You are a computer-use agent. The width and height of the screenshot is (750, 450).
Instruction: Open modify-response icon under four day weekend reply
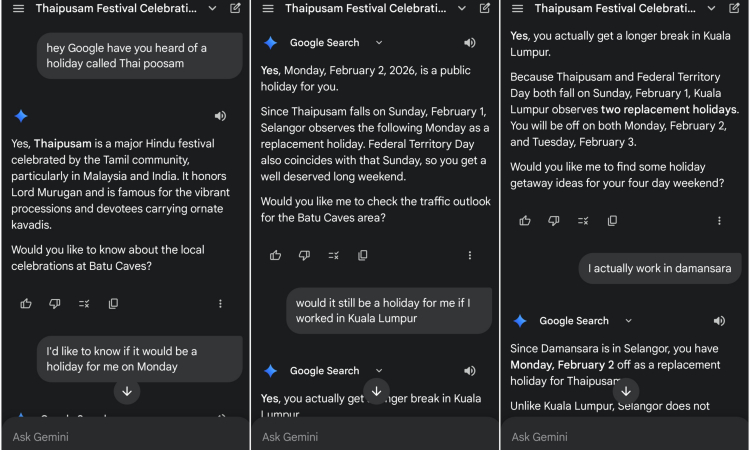[x=584, y=220]
